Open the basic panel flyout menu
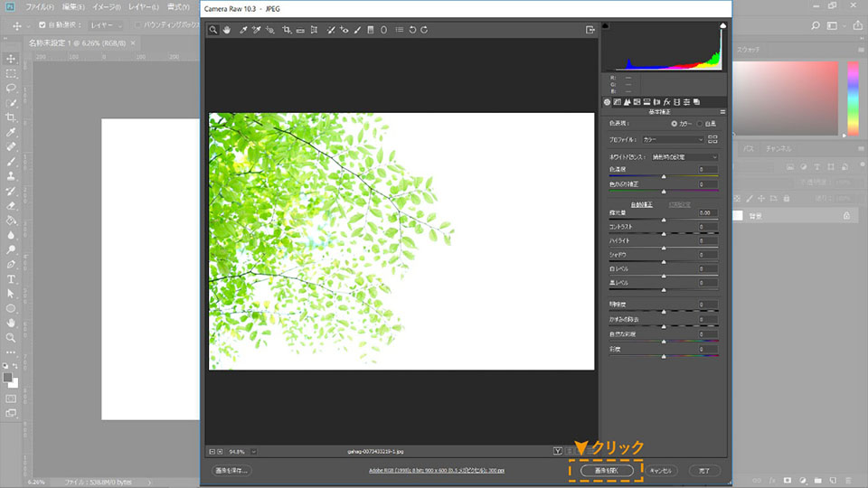This screenshot has width=868, height=488. pos(722,112)
